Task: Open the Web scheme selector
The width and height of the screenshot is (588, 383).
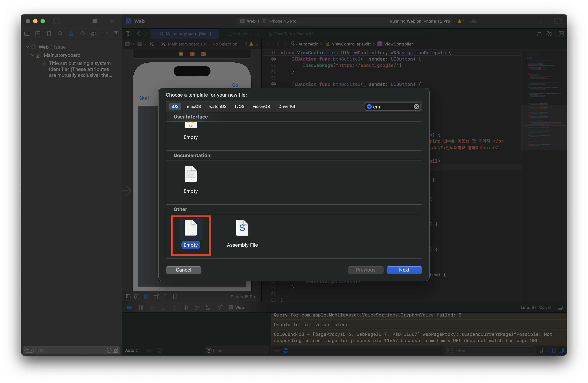Action: click(x=248, y=21)
